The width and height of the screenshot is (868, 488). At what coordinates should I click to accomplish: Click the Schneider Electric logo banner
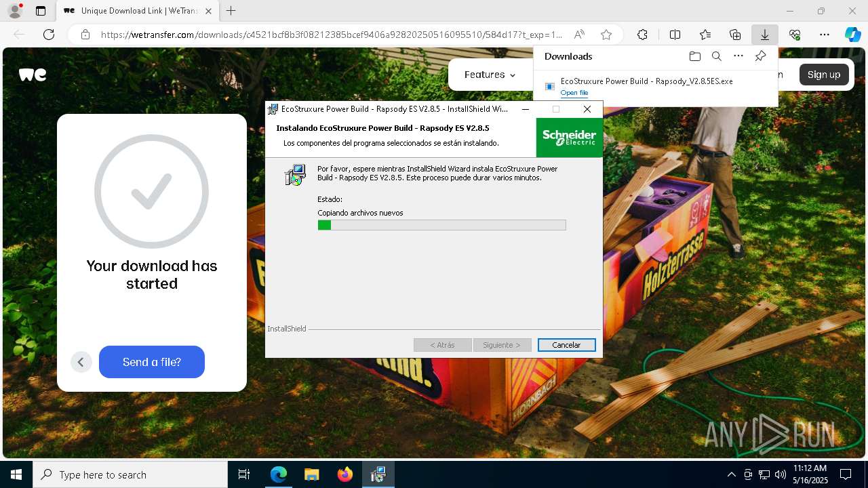pyautogui.click(x=569, y=138)
